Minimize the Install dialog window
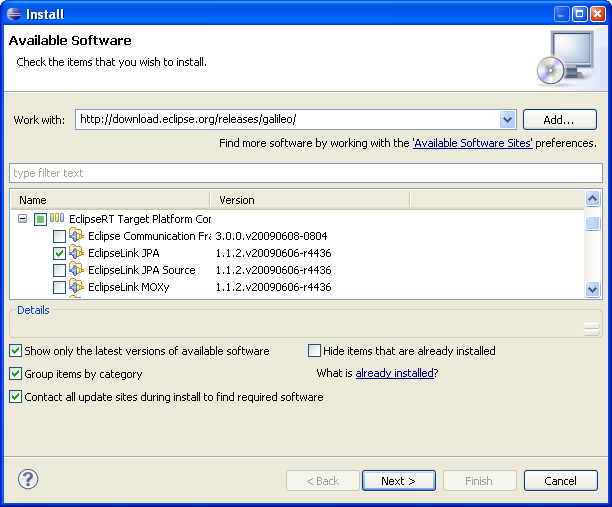Screen dimensions: 612x507 click(x=561, y=14)
